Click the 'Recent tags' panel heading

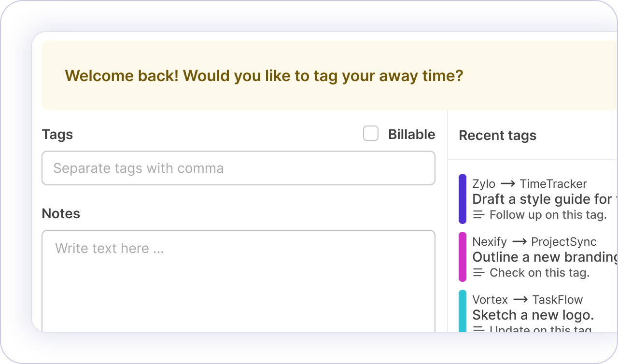(497, 136)
